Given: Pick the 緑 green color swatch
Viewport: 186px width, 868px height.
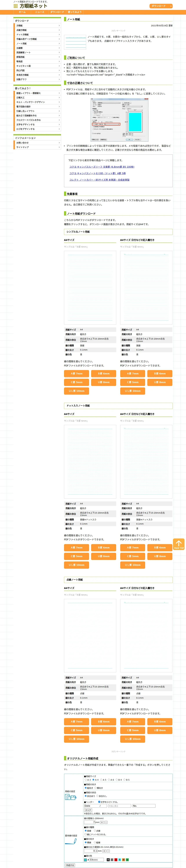Looking at the screenshot, I should tap(127, 860).
